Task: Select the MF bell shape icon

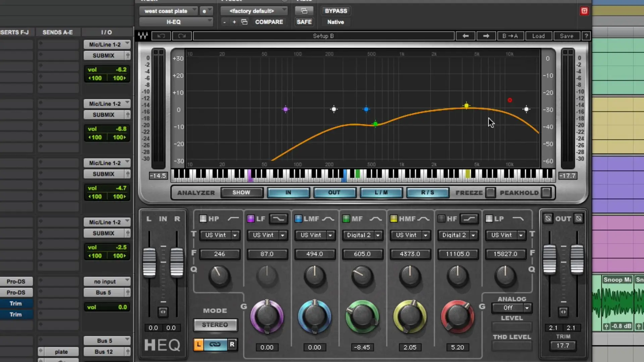Action: point(376,219)
